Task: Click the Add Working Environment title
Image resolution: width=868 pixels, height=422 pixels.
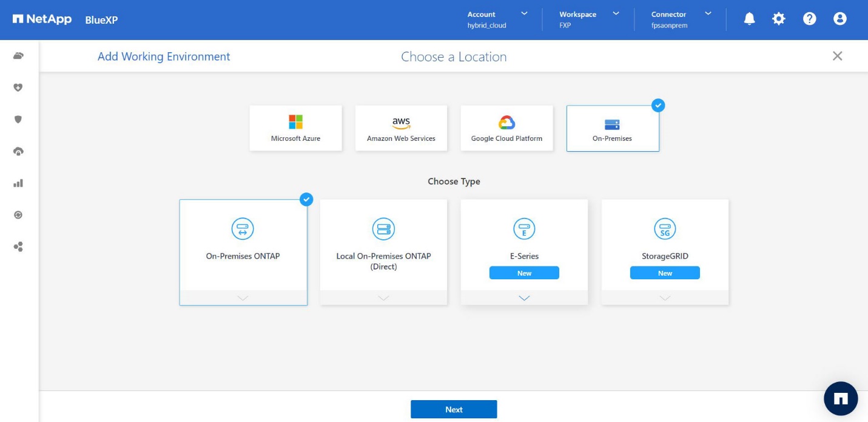Action: 164,56
